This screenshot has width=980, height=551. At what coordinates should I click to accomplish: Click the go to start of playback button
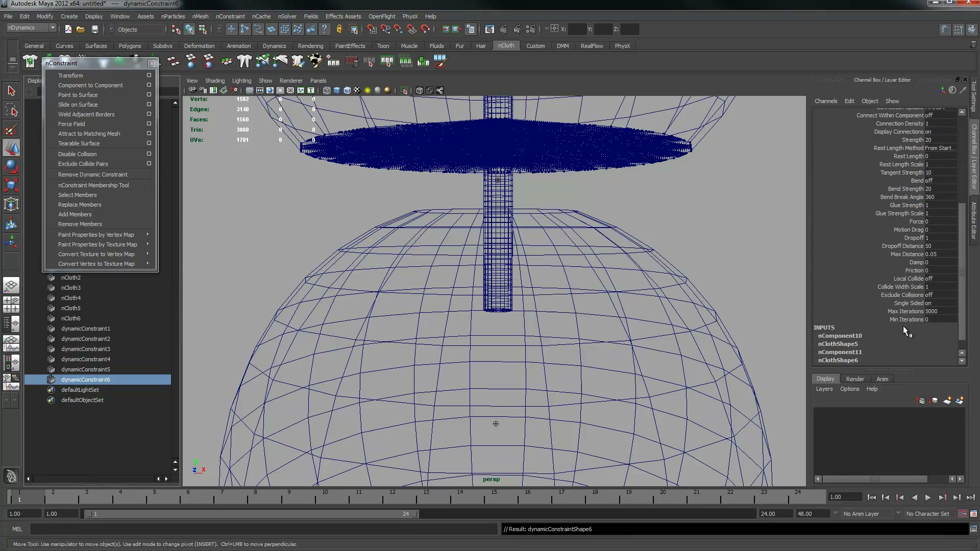(871, 497)
